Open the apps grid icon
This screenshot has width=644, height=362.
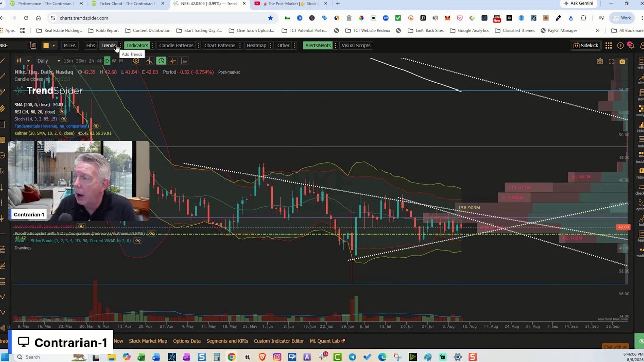tap(608, 45)
